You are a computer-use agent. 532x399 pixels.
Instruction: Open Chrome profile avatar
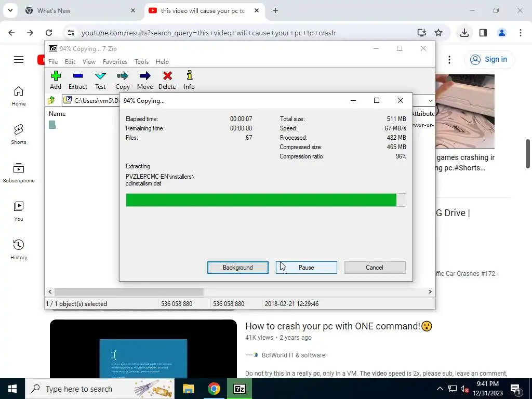coord(501,33)
